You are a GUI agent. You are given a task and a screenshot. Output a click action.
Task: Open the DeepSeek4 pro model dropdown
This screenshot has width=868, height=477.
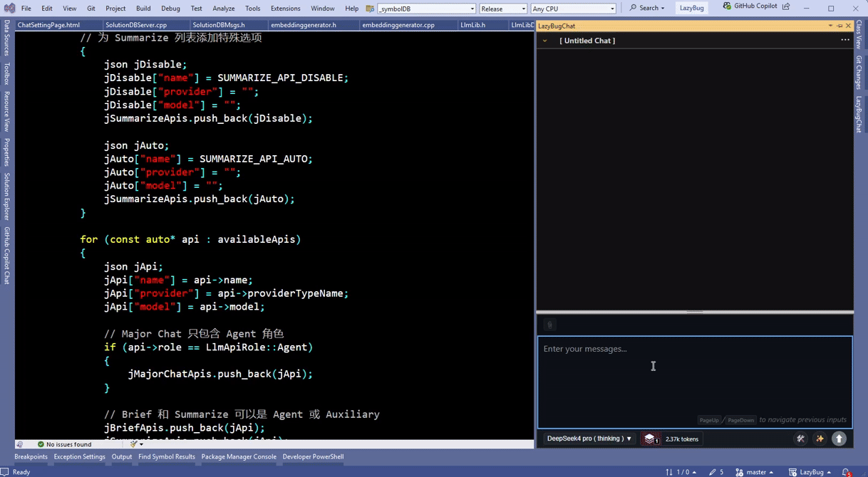point(589,439)
